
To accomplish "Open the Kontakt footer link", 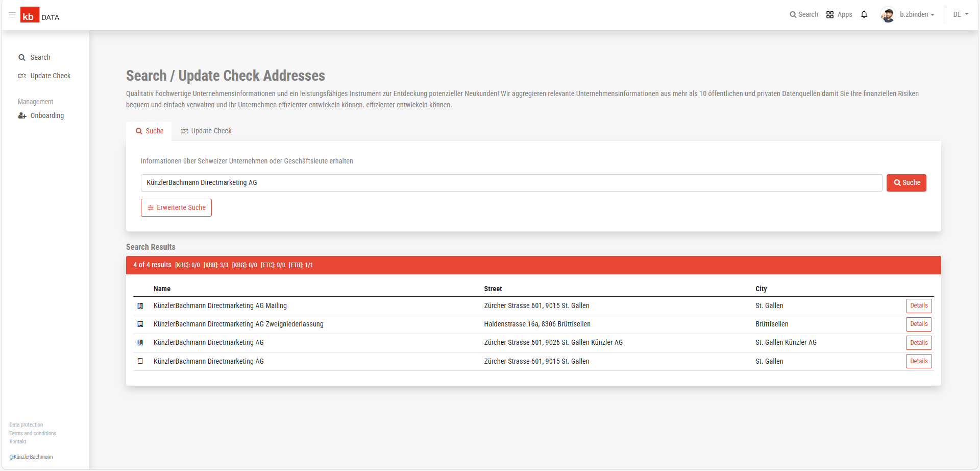I will point(17,442).
